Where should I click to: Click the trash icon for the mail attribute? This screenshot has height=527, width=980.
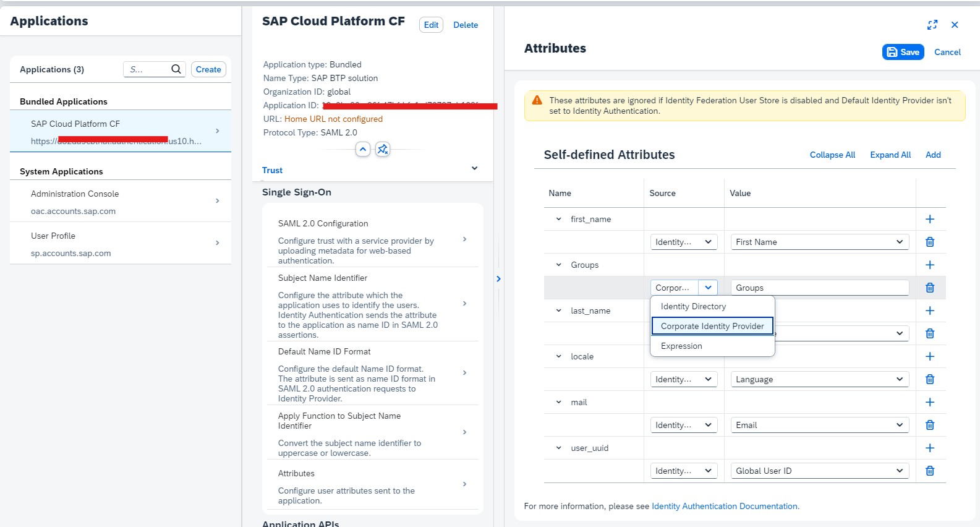point(929,425)
